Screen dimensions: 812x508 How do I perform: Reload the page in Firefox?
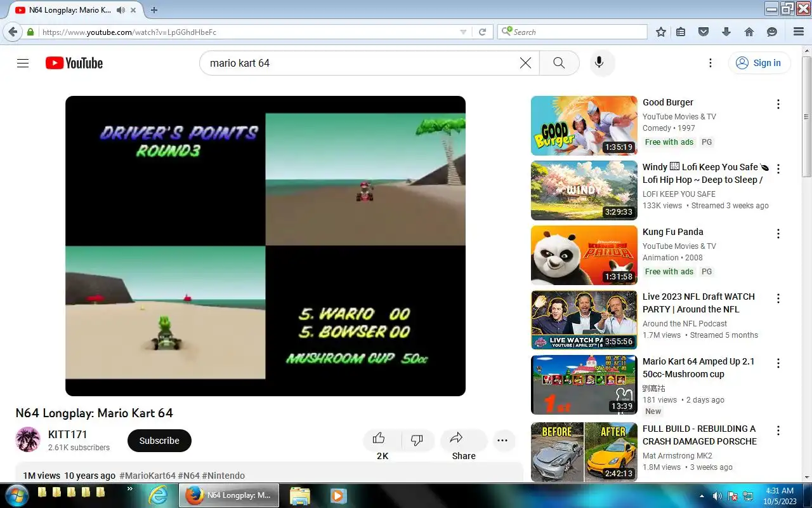482,32
